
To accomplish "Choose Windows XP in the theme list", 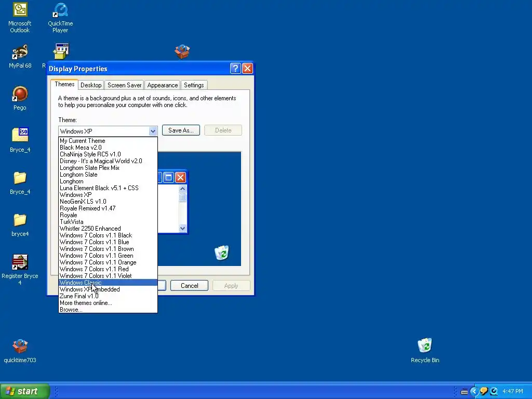I will click(108, 195).
